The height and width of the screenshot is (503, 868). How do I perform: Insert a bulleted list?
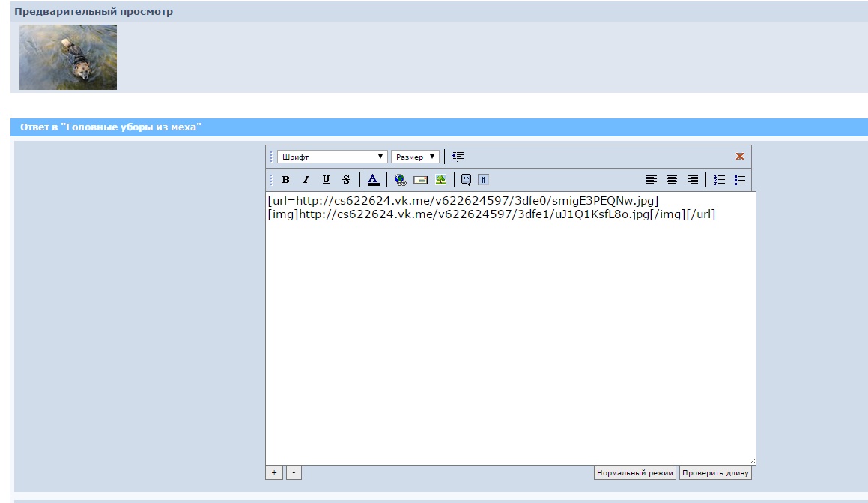point(740,179)
